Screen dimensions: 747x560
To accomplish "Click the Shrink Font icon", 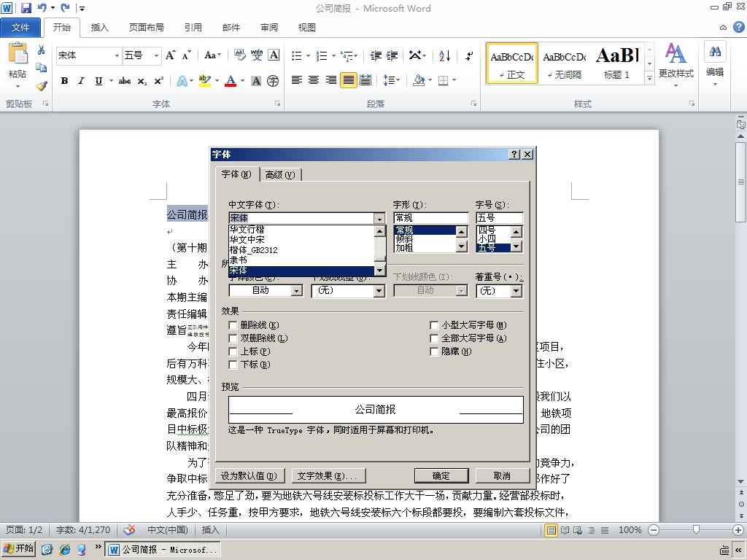I will [x=186, y=55].
